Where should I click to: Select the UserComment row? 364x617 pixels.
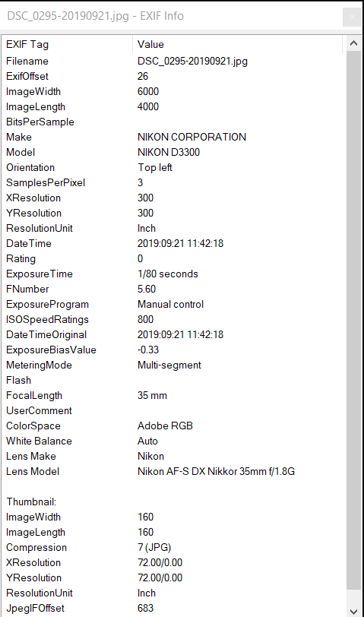point(174,410)
